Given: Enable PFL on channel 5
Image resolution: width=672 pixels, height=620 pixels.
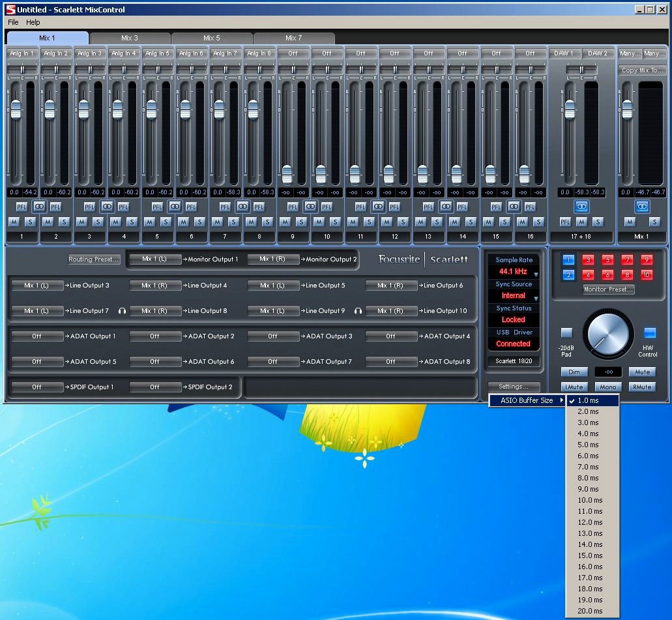Looking at the screenshot, I should pyautogui.click(x=157, y=206).
